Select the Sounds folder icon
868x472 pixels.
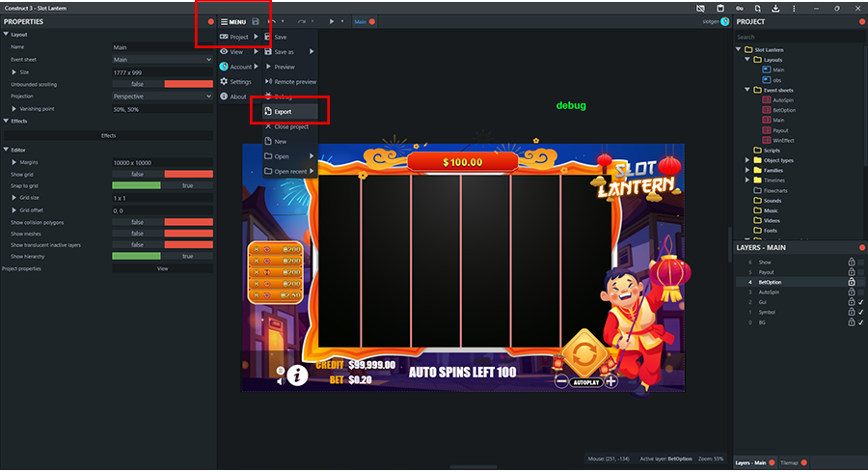point(757,201)
